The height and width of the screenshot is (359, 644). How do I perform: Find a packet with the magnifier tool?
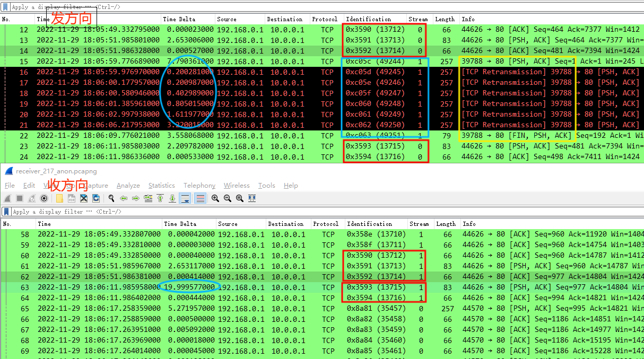coord(111,198)
